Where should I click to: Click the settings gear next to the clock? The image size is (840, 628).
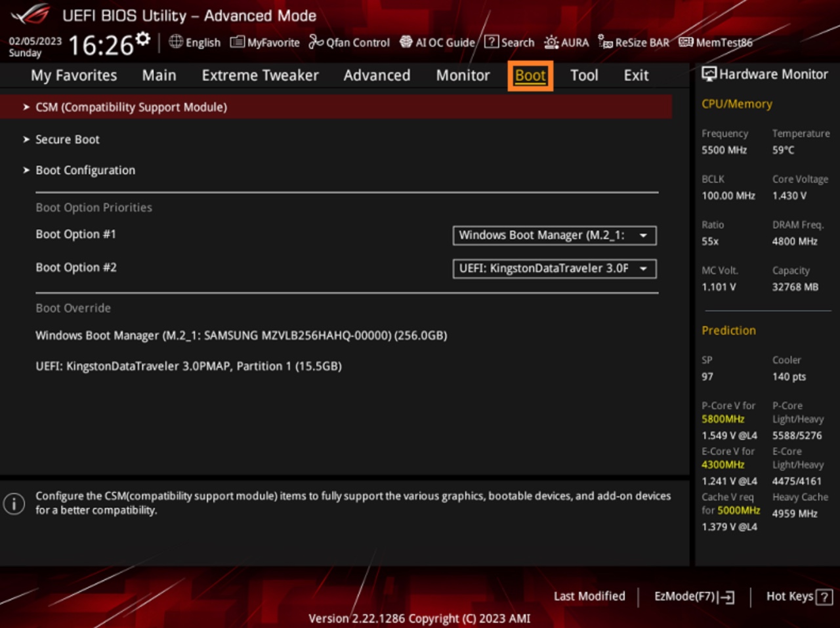pos(143,39)
